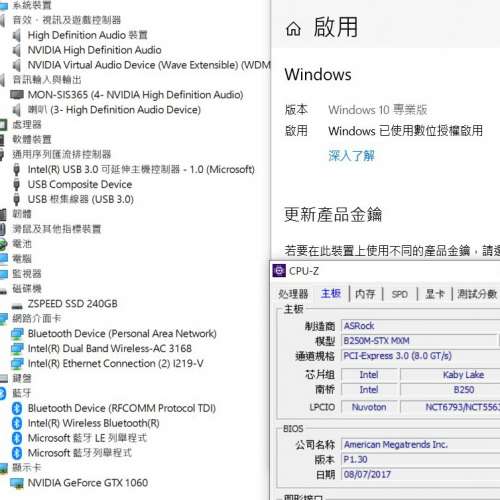Click the USB icon beside USB 根集線器 (USB 3.0)
The width and height of the screenshot is (500, 500).
[x=16, y=199]
